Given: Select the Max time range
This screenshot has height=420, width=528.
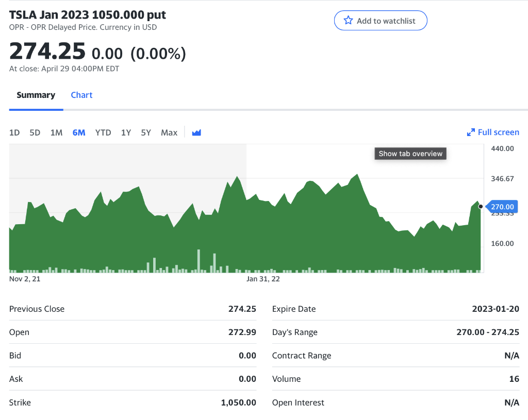Looking at the screenshot, I should point(169,132).
